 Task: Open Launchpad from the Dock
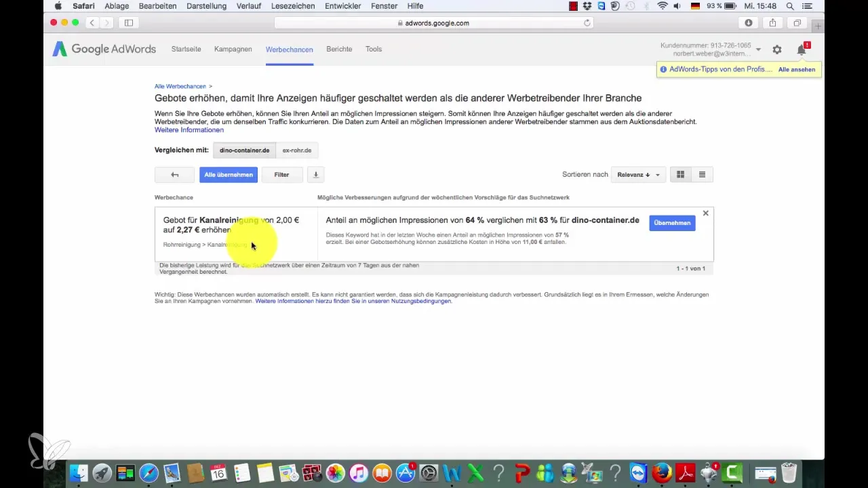pyautogui.click(x=102, y=473)
